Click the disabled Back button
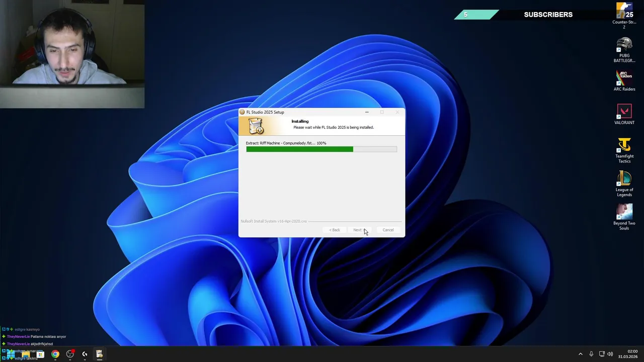This screenshot has width=644, height=362. point(335,230)
